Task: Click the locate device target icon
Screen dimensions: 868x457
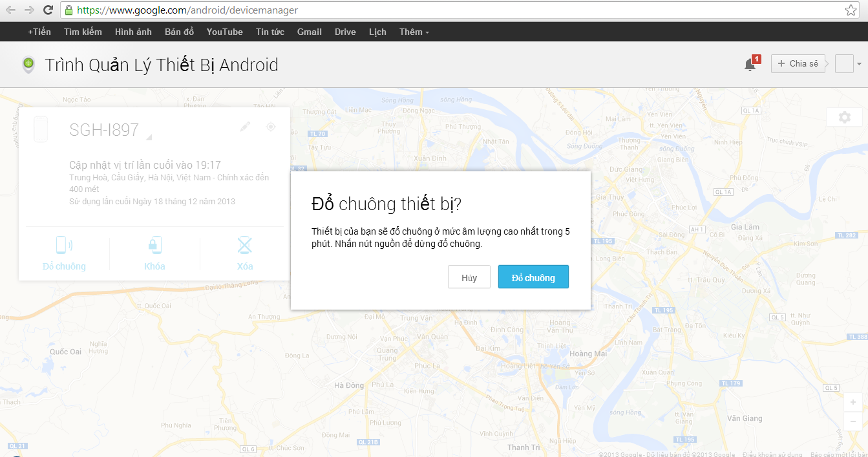Action: (x=271, y=127)
